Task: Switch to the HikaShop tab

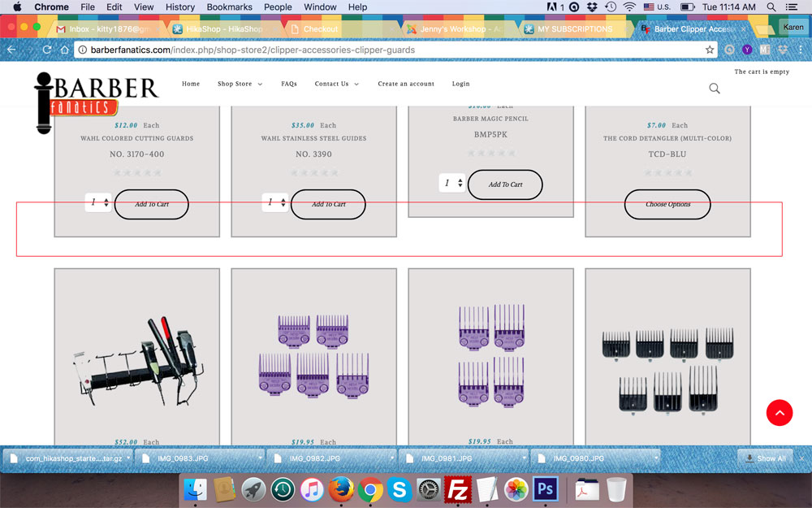Action: 224,29
